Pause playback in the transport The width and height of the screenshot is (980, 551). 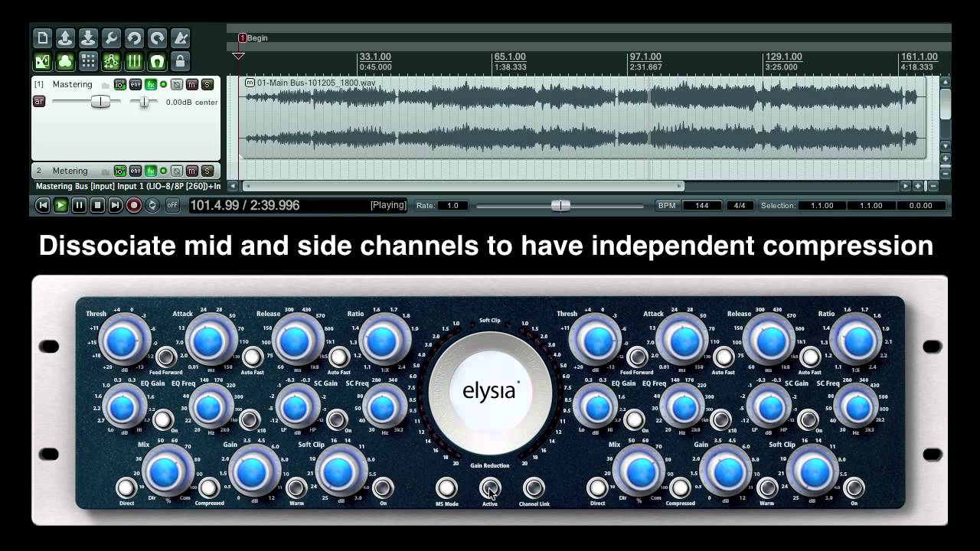(79, 205)
